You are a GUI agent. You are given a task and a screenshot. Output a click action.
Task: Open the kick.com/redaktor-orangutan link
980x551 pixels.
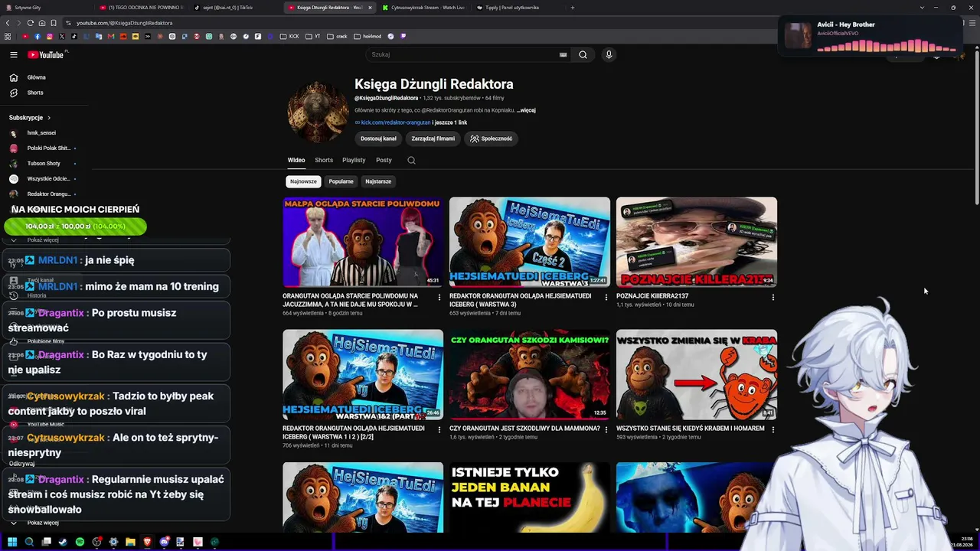coord(395,122)
